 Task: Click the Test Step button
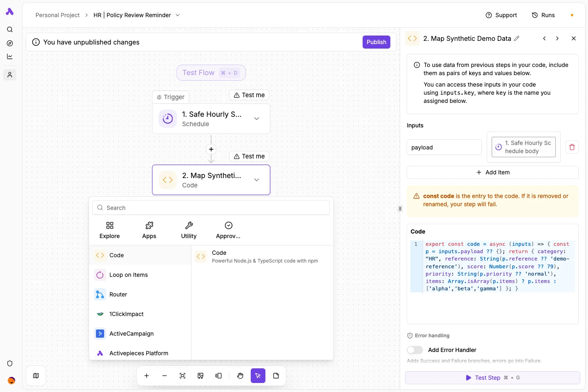click(492, 378)
